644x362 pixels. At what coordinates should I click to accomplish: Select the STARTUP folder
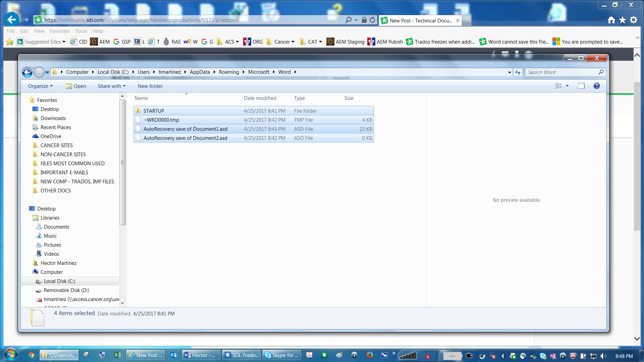(154, 111)
